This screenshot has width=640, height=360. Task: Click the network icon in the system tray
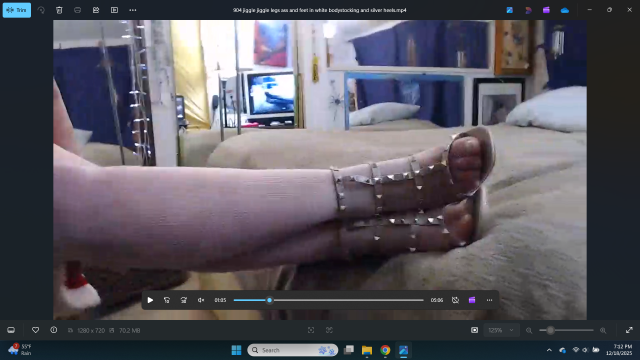(576, 350)
